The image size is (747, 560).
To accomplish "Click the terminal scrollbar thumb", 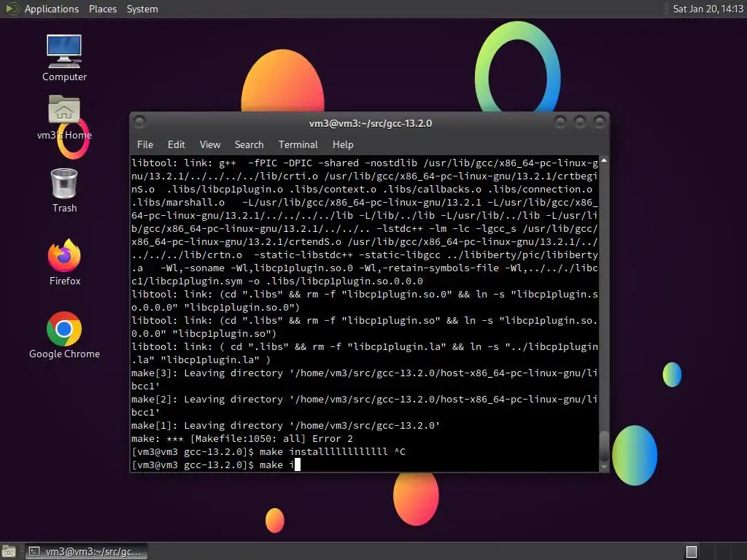I will [x=603, y=446].
